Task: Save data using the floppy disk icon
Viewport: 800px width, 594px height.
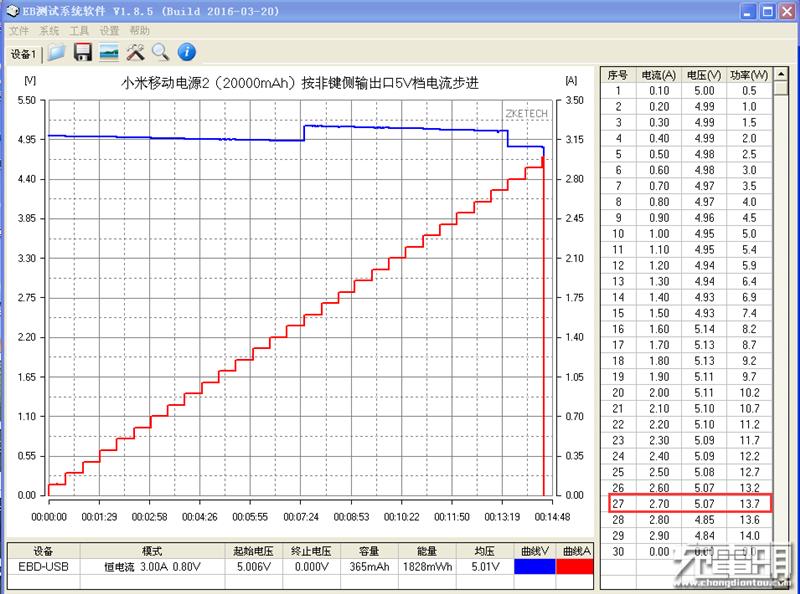Action: pyautogui.click(x=83, y=52)
